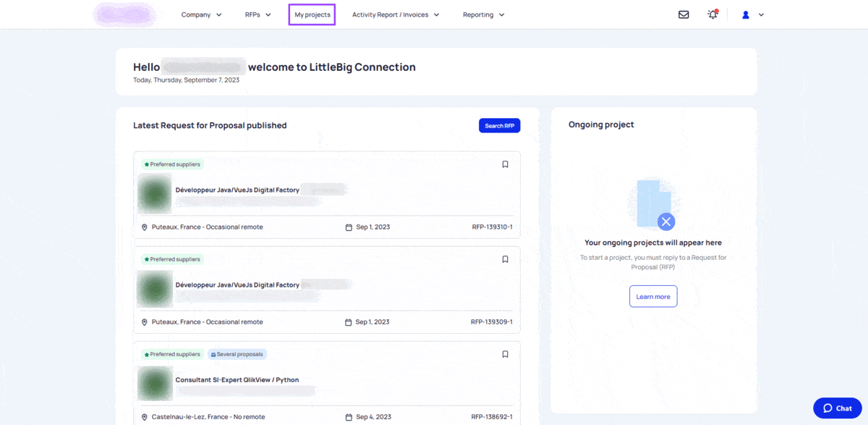The width and height of the screenshot is (868, 425).
Task: Open the Chat widget
Action: (838, 408)
